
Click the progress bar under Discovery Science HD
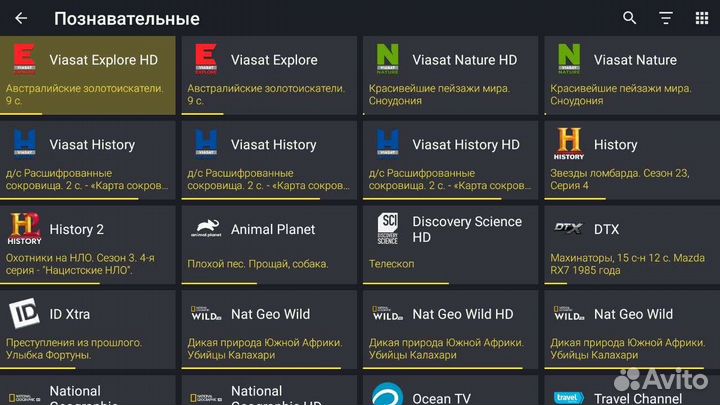pyautogui.click(x=405, y=283)
